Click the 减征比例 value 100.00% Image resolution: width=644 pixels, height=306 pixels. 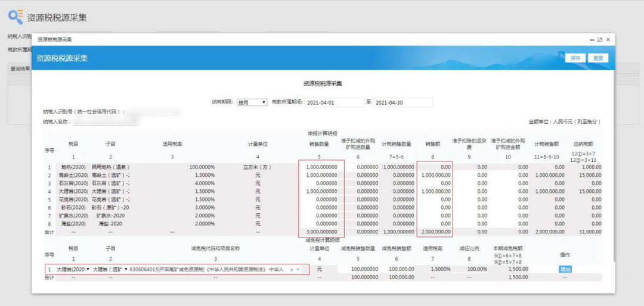pos(478,270)
